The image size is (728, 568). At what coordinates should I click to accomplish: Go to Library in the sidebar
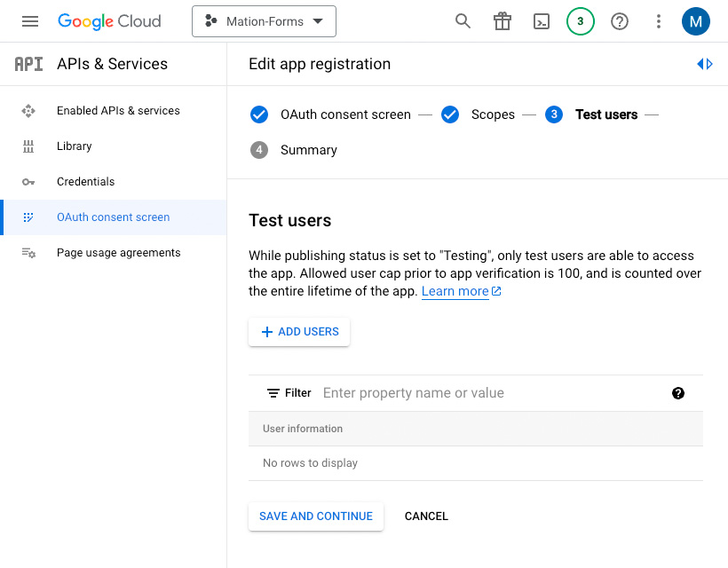coord(75,146)
